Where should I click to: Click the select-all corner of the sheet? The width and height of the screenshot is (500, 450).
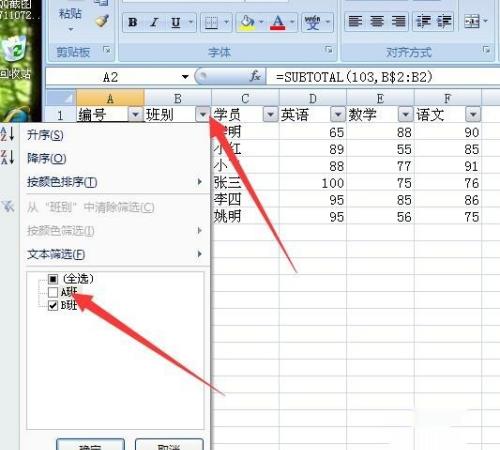(60, 98)
